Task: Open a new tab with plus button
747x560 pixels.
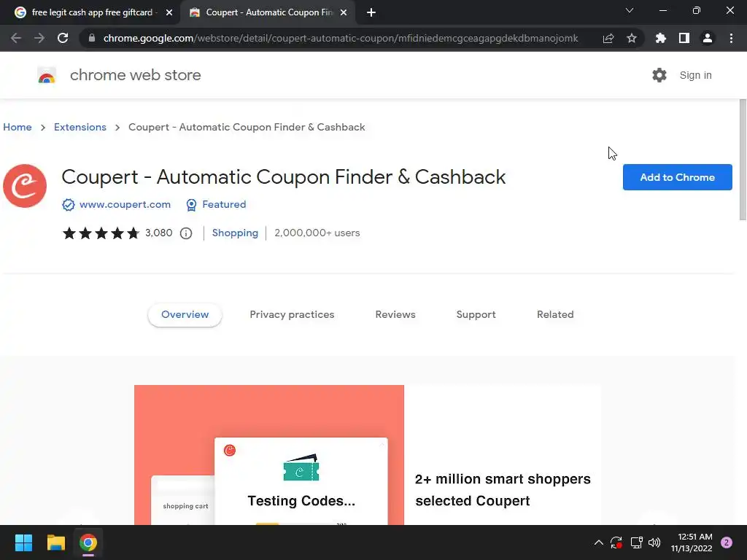Action: tap(371, 12)
